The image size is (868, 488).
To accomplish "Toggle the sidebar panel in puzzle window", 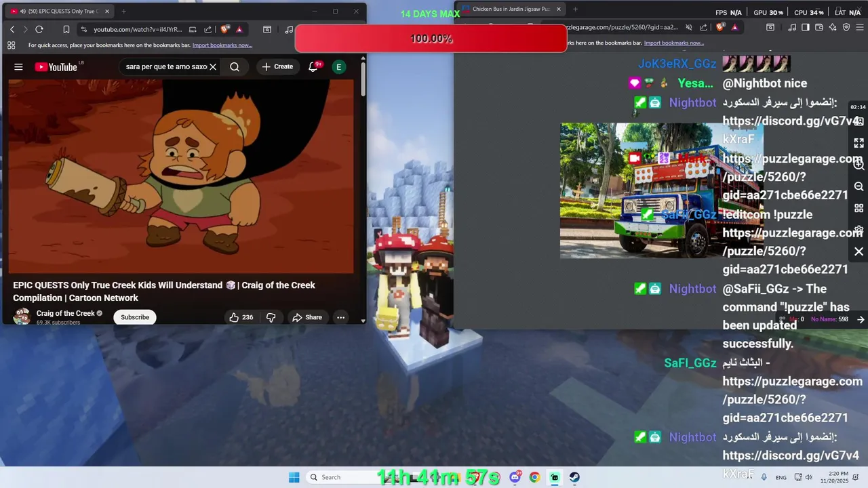I will pos(806,27).
